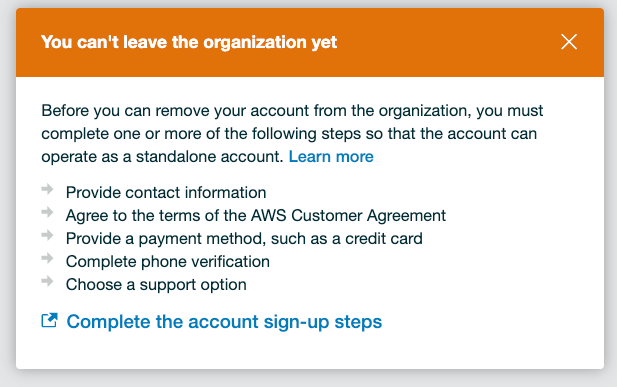Image resolution: width=617 pixels, height=387 pixels.
Task: Click the arrow icon beside Provide a payment method
Action: click(x=47, y=235)
